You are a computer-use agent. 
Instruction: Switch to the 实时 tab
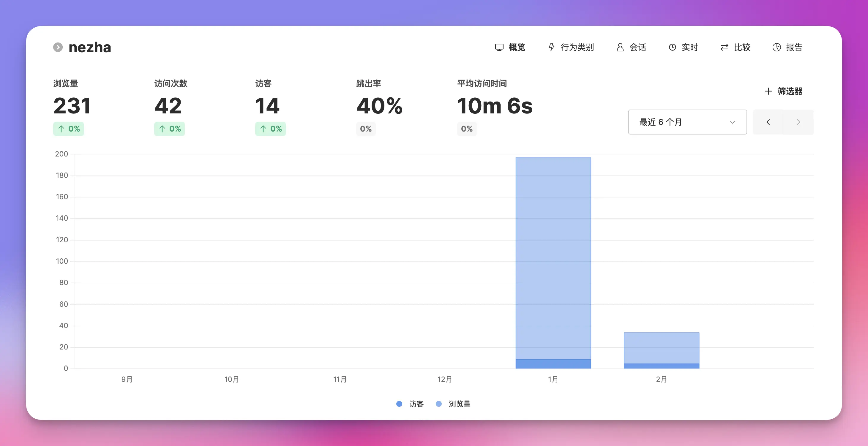[689, 47]
